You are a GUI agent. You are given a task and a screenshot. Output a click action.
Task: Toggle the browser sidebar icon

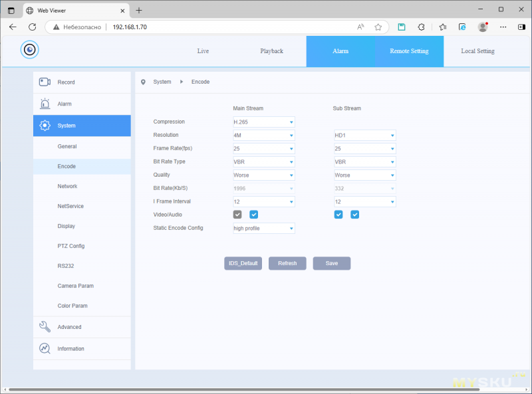[521, 27]
